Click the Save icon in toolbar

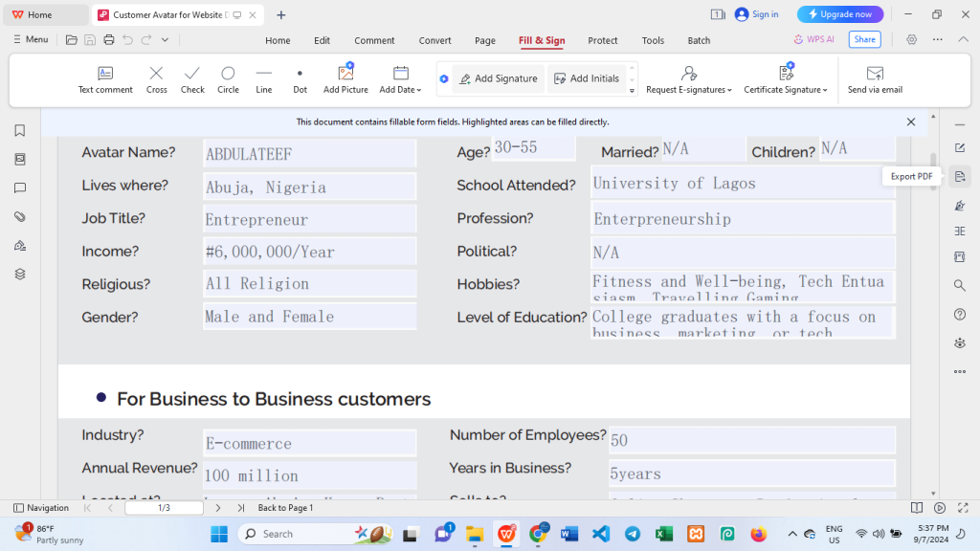pyautogui.click(x=90, y=40)
